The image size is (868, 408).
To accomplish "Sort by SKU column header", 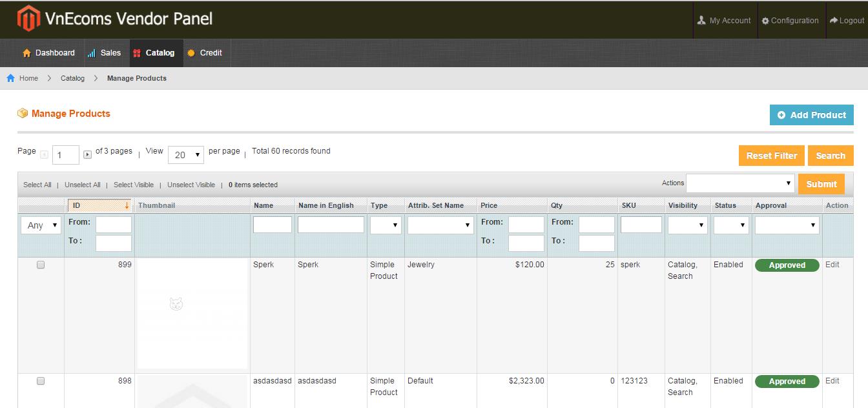I will click(x=629, y=205).
